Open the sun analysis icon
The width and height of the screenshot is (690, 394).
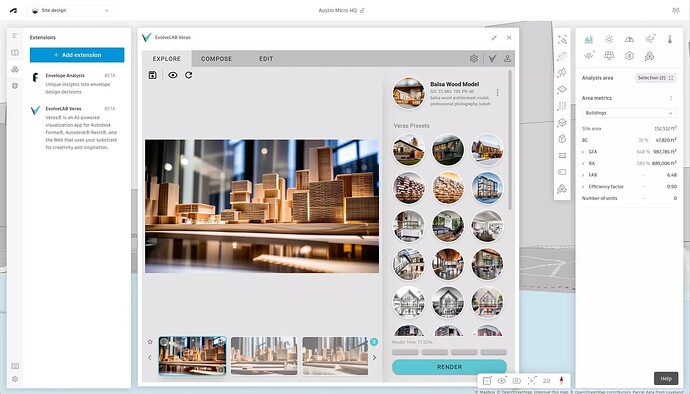click(x=609, y=39)
